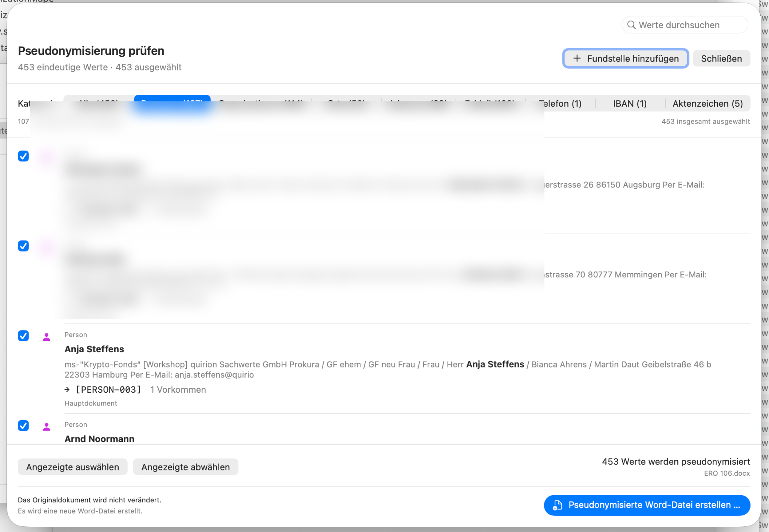This screenshot has width=769, height=532.
Task: Uncheck the Anja Steffens checkbox
Action: [x=23, y=336]
